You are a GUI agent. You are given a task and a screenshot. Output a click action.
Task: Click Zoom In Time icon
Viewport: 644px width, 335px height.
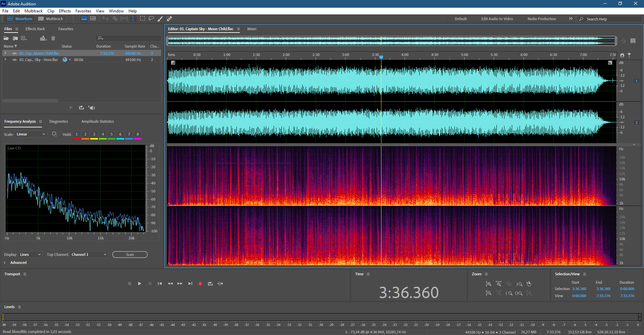click(x=499, y=284)
